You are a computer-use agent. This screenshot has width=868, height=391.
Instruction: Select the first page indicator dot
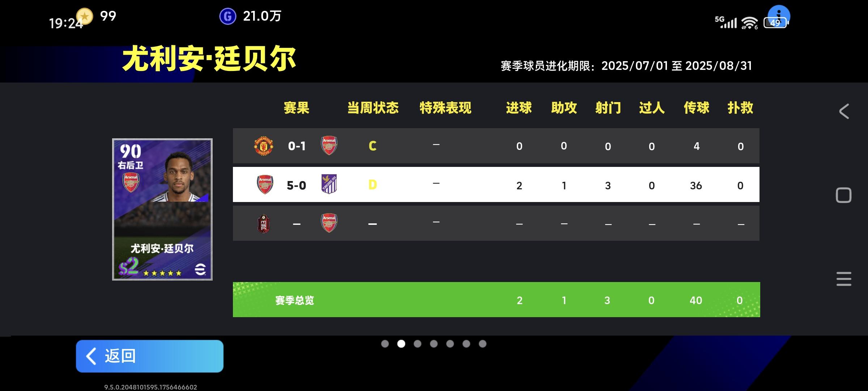[x=385, y=344]
